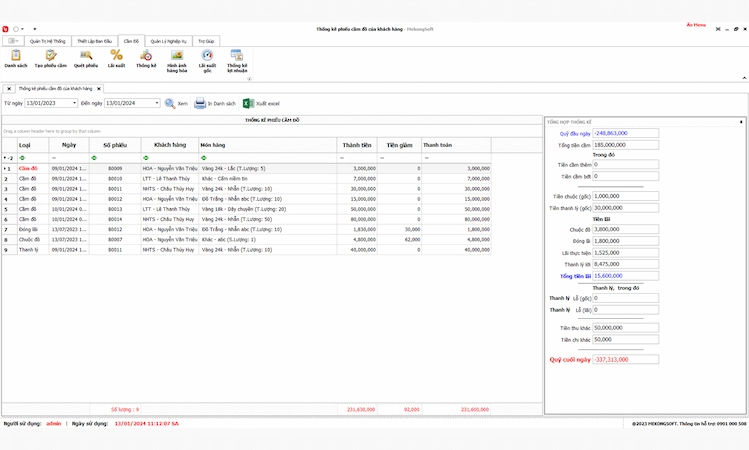Click the Xuất excel icon
Viewport: 749px width, 450px height.
248,103
